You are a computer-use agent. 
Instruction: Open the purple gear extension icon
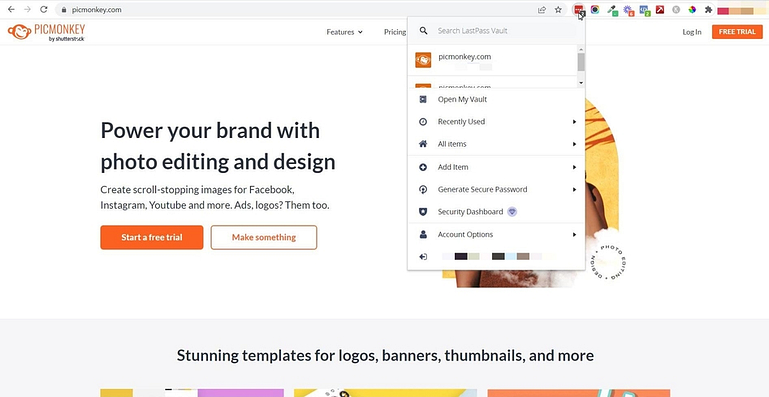[628, 10]
